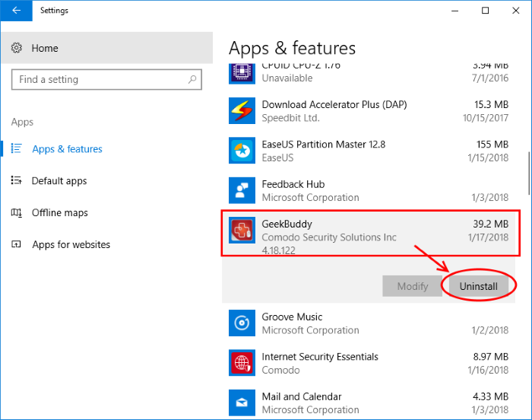
Task: Click the Modify button for GeekBuddy
Action: click(x=412, y=286)
